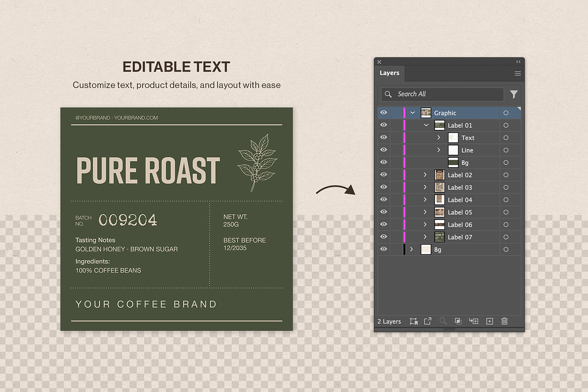Screen dimensions: 588x392
Task: Click the Label 02 thumbnail
Action: pos(440,175)
